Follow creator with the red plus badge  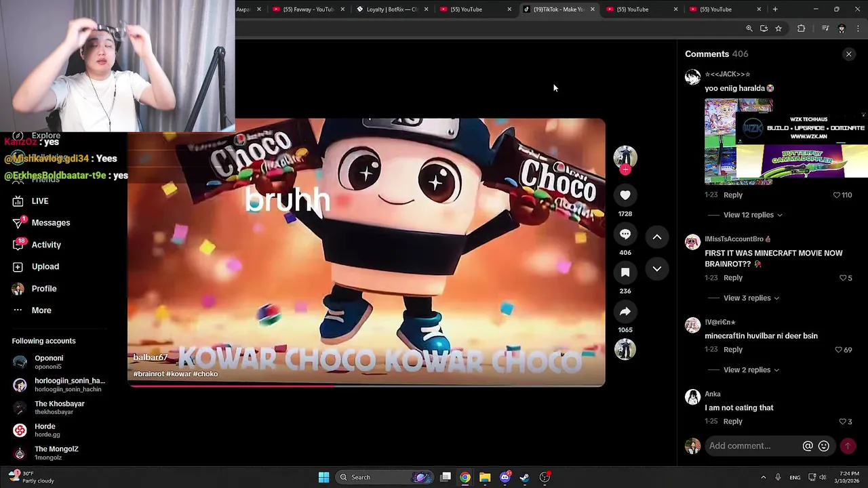pos(625,169)
